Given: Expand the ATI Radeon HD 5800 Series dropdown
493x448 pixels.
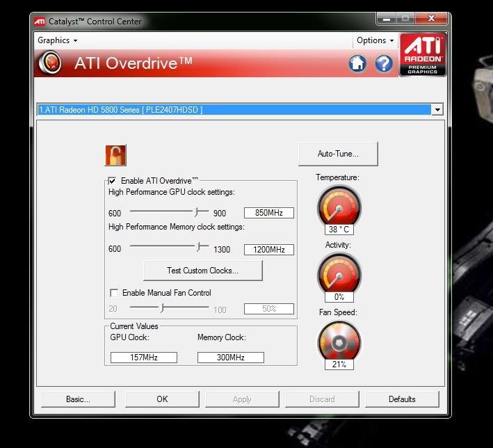Looking at the screenshot, I should (437, 109).
